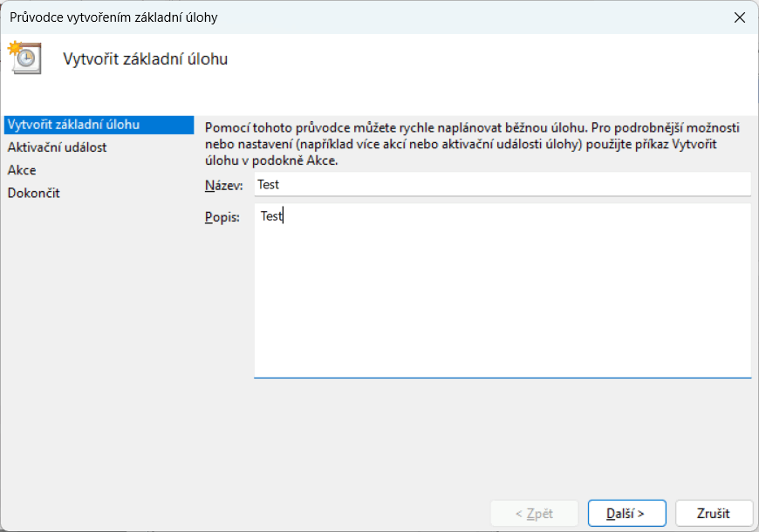Click the empty sidebar area below 'Dokončit'
The image size is (759, 532).
pos(96,349)
